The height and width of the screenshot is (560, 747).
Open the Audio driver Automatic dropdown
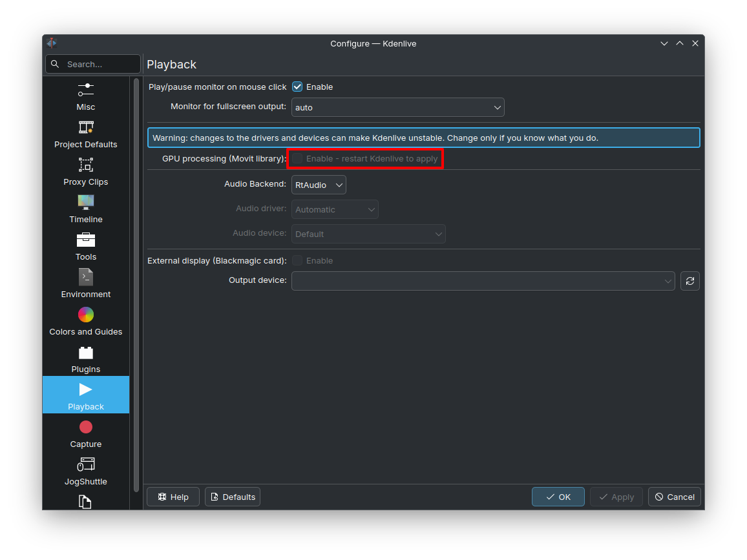coord(335,209)
